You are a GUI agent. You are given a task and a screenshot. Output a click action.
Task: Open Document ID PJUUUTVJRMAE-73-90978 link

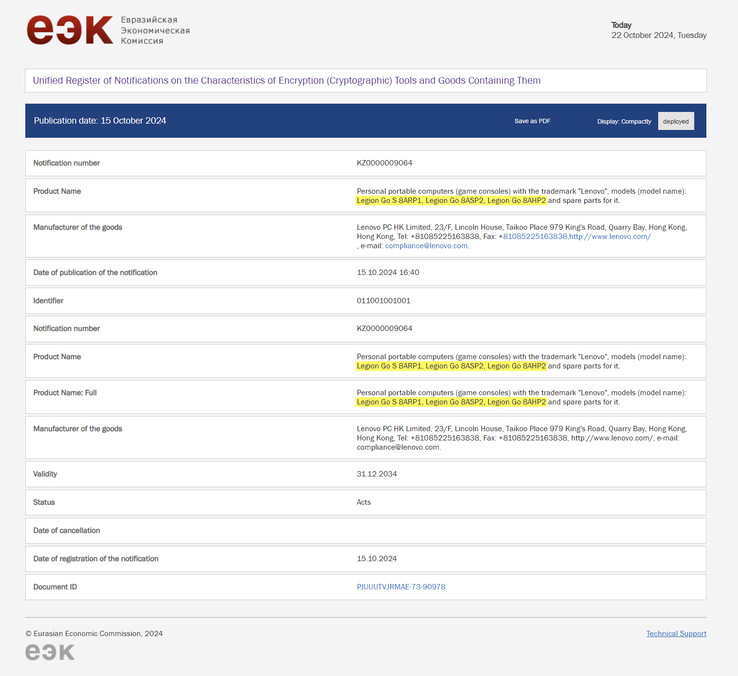click(x=401, y=587)
